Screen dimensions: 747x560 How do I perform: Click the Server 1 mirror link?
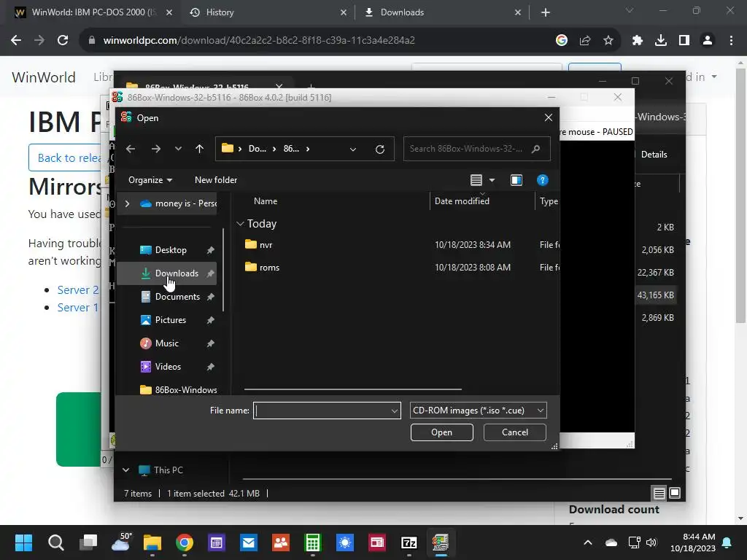pos(78,308)
